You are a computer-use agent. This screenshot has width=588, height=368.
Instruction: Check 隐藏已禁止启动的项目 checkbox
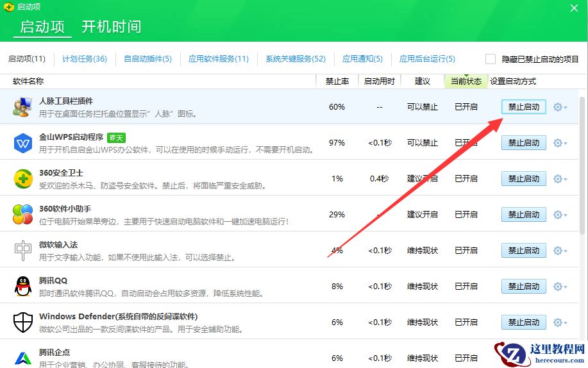tap(491, 59)
